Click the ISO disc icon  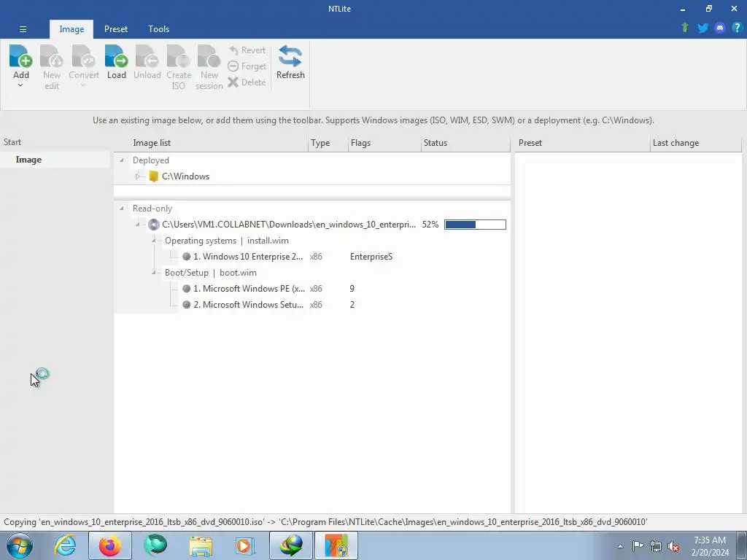(153, 225)
